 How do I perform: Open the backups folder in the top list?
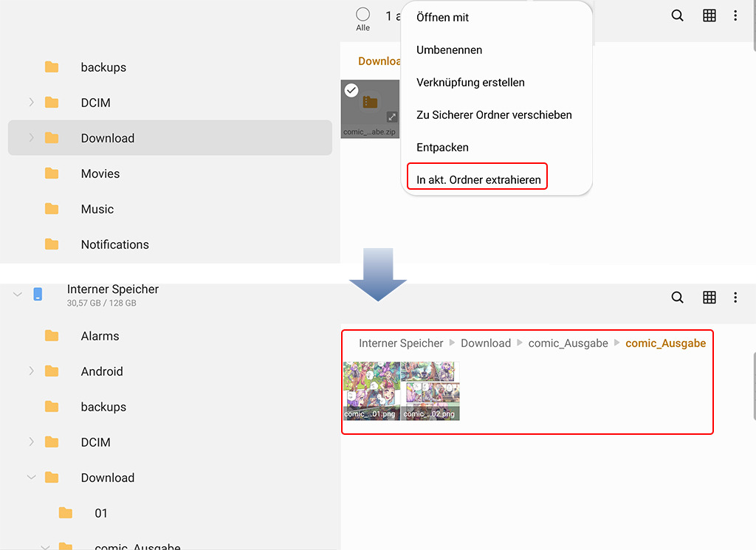[x=171, y=67]
